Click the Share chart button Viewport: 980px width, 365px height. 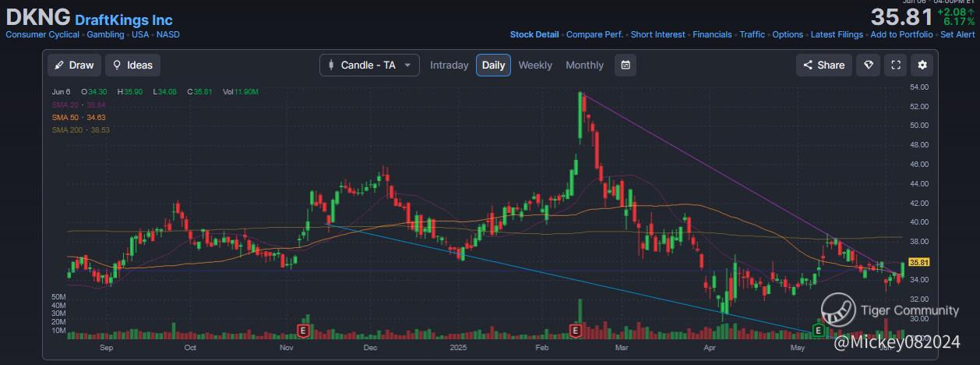824,65
